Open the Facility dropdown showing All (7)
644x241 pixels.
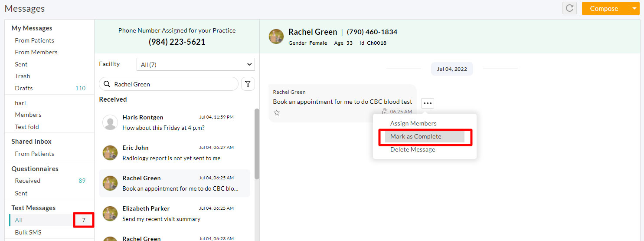(196, 64)
